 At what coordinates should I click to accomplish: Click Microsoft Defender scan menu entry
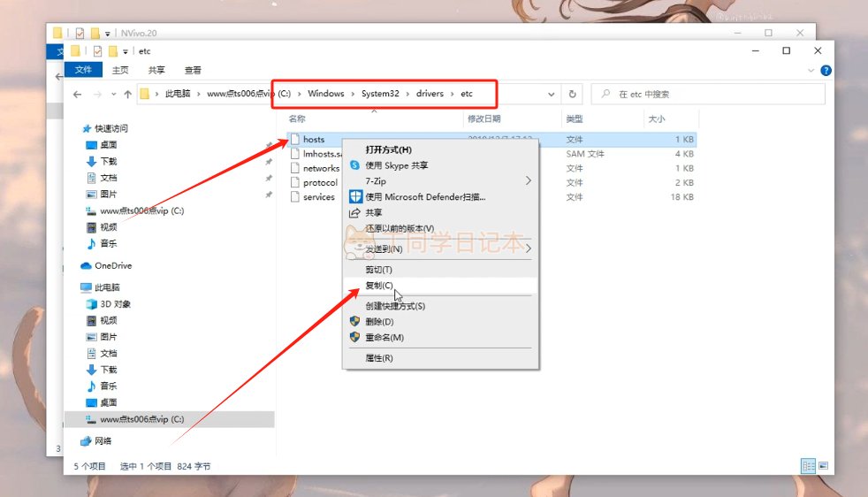[440, 196]
